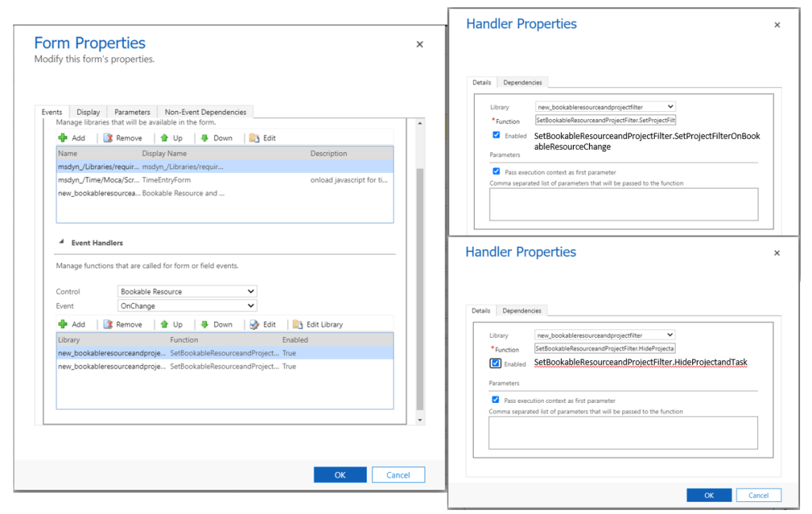Click Add icon in form libraries toolbar
Screen dimensions: 812x514
coord(63,138)
